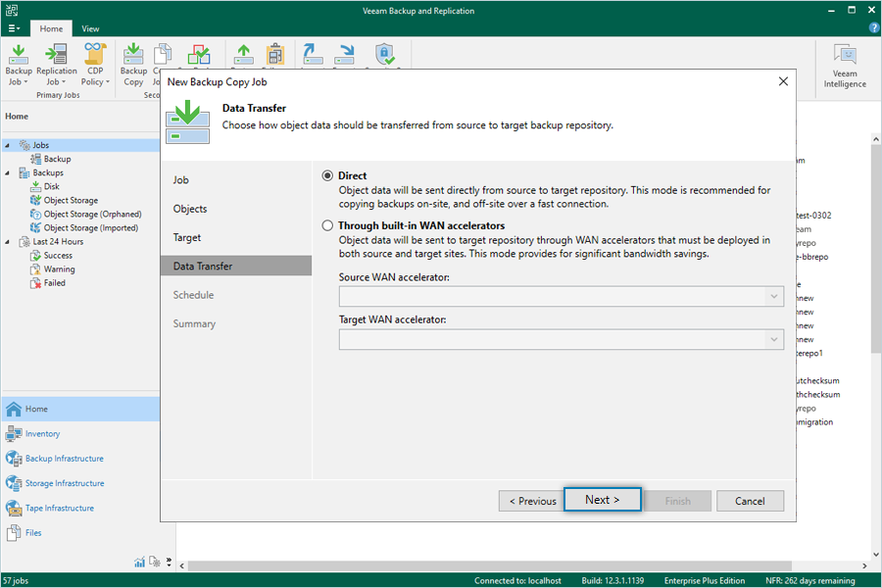Screen dimensions: 882x588
Task: Switch to the View ribbon tab
Action: click(90, 28)
